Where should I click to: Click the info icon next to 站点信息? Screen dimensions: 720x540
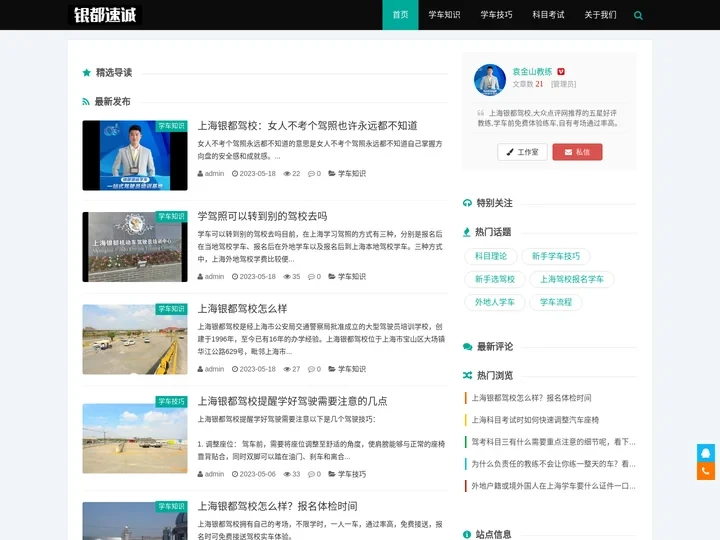coord(467,534)
